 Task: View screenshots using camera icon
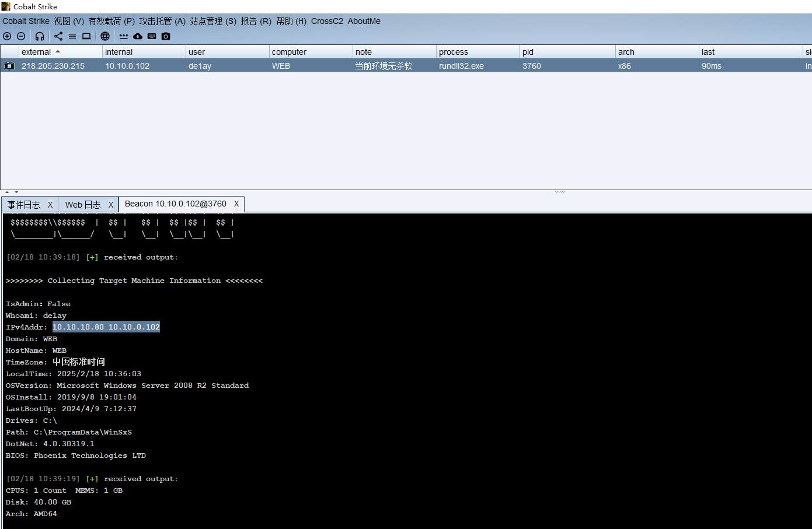166,36
